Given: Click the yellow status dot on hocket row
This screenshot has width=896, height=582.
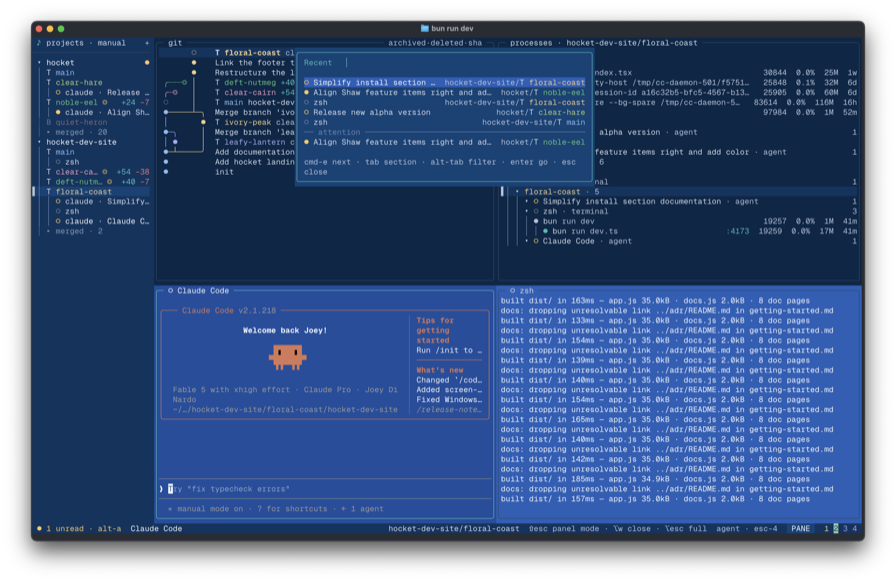Looking at the screenshot, I should (147, 62).
